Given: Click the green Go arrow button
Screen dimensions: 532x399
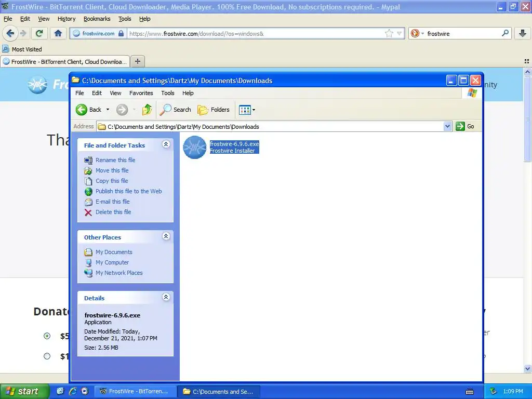Looking at the screenshot, I should point(460,126).
